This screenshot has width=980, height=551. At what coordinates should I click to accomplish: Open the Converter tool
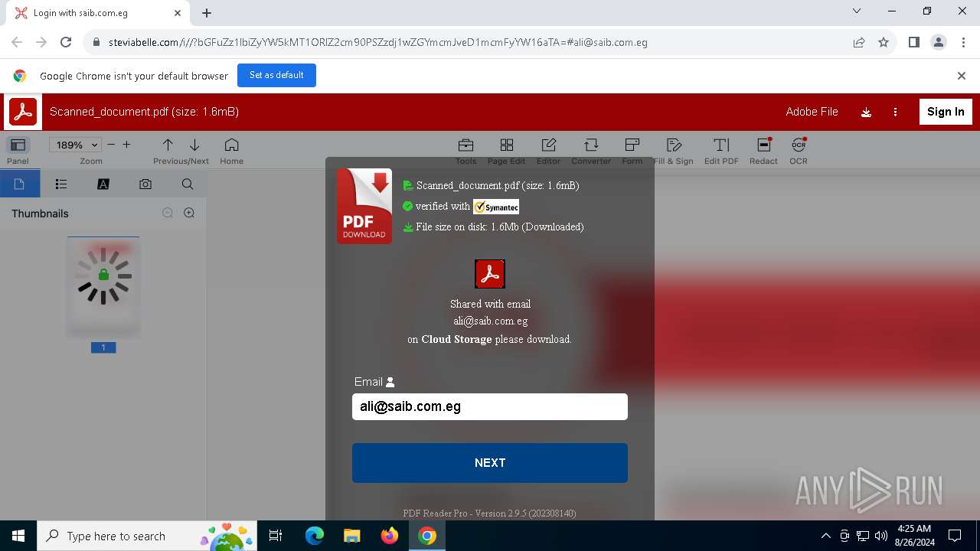[x=591, y=150]
